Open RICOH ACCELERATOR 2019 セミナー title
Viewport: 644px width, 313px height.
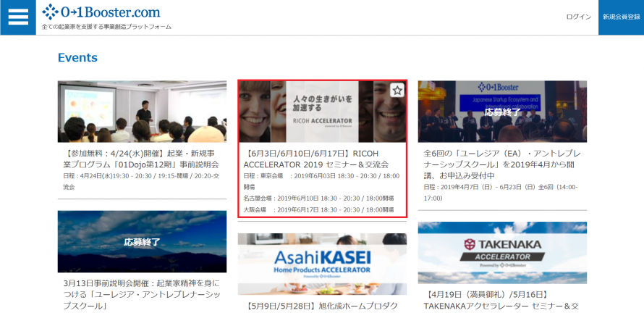pyautogui.click(x=316, y=159)
